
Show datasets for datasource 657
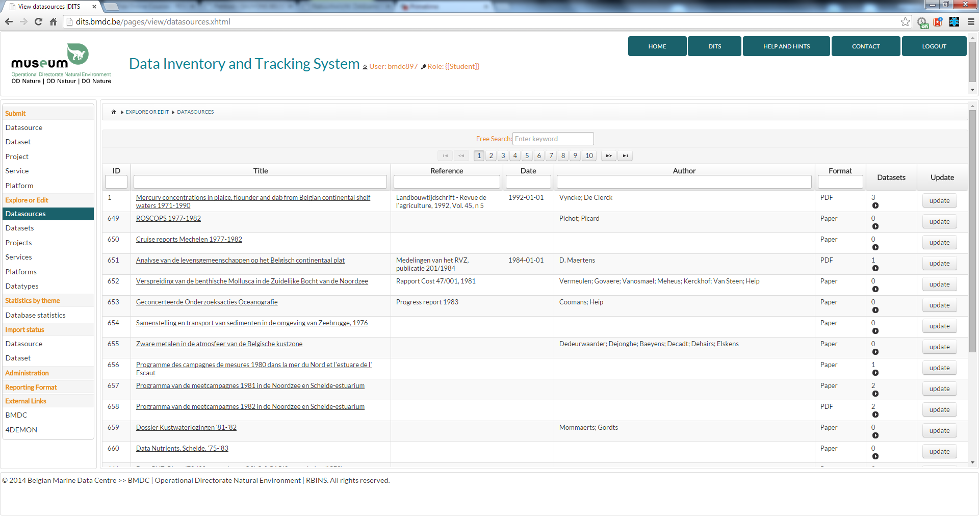pos(875,394)
